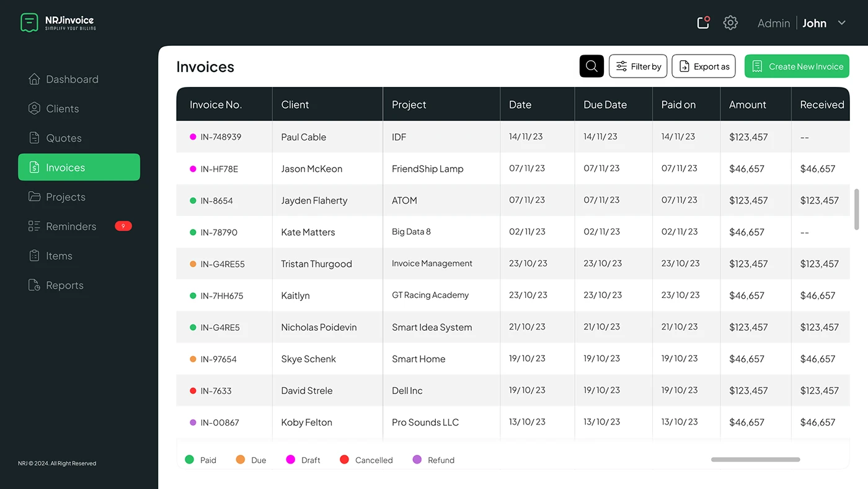Select the Invoices sidebar item

pos(79,168)
